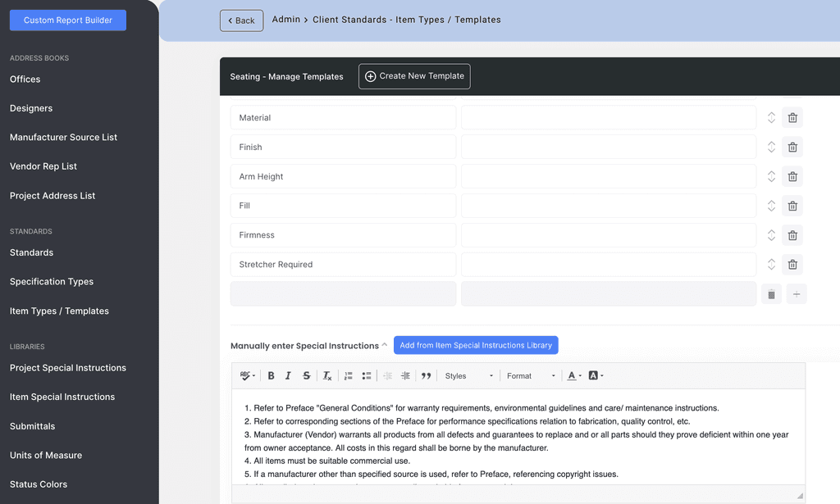Toggle bold formatting in the editor toolbar
Viewport: 840px width, 504px height.
tap(271, 375)
